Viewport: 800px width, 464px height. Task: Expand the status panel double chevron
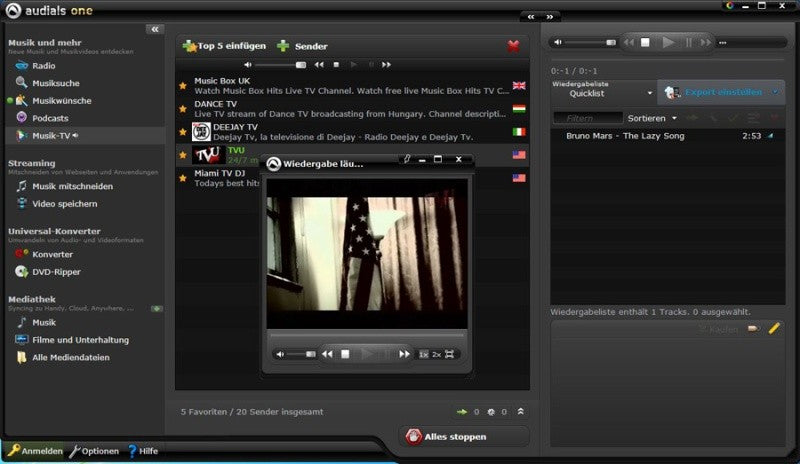tap(520, 411)
